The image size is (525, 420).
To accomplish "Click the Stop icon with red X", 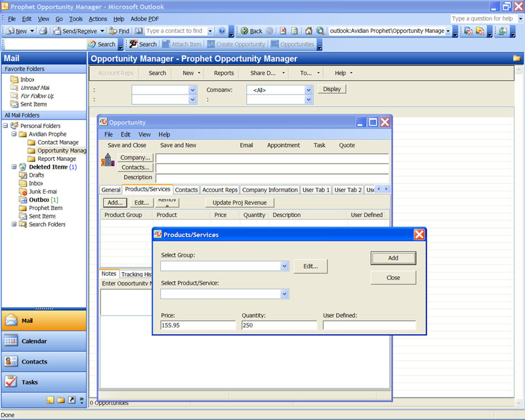I will (x=283, y=31).
